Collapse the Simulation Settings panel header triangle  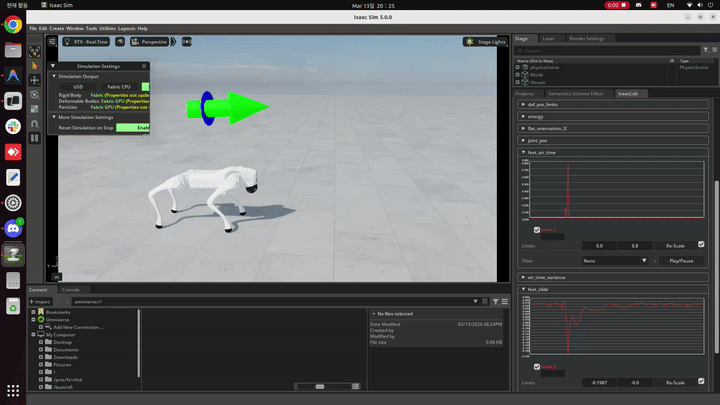pos(53,66)
